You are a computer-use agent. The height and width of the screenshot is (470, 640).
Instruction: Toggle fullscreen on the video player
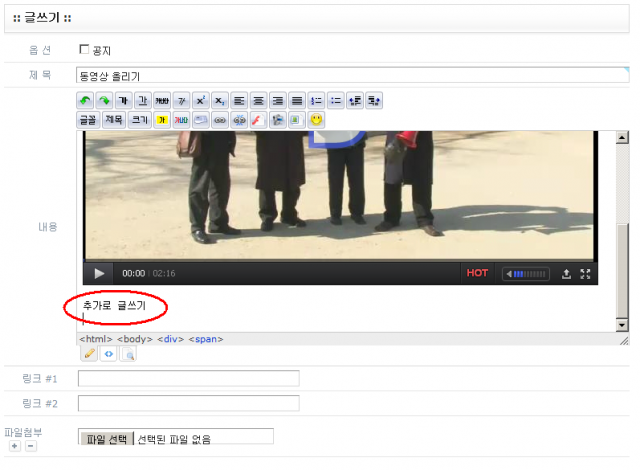[587, 273]
